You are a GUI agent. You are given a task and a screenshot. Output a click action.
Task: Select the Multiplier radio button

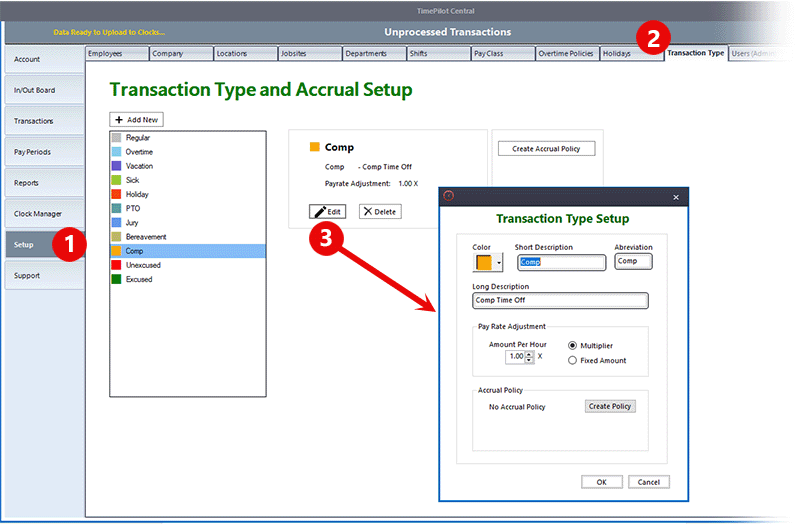click(x=572, y=345)
